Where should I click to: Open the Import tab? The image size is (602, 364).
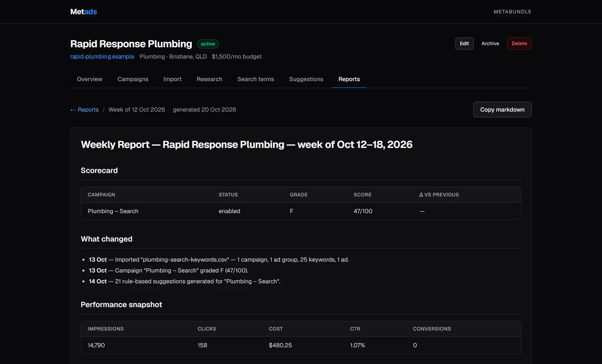172,79
